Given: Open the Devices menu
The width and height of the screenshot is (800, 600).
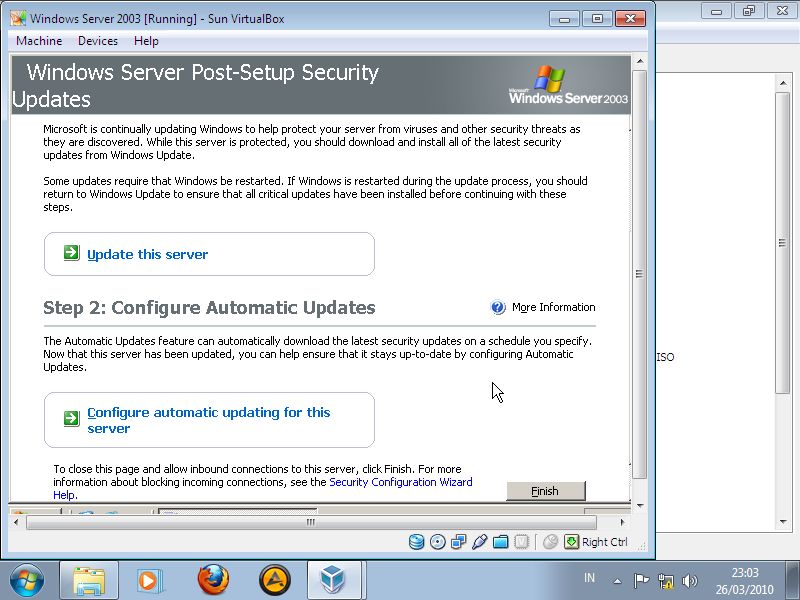Looking at the screenshot, I should [98, 41].
